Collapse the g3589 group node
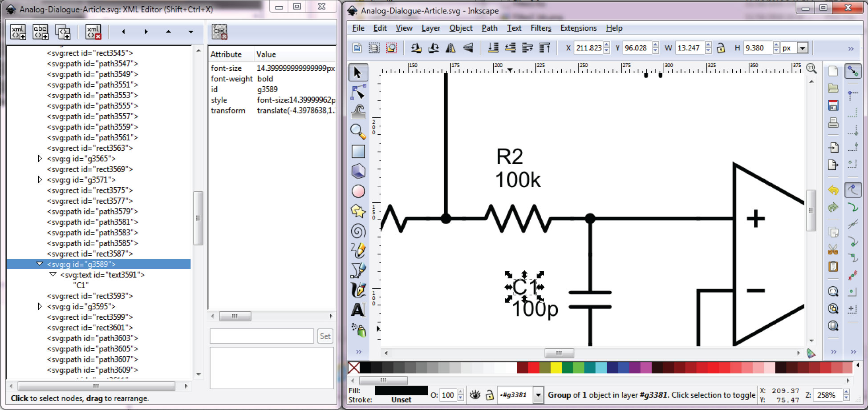Viewport: 868px width, 410px height. (40, 264)
